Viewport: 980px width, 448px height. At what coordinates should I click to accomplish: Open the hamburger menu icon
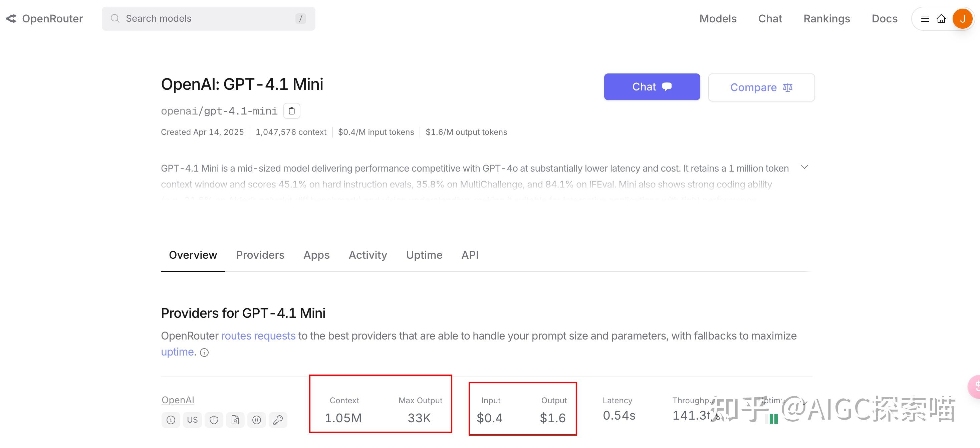925,19
